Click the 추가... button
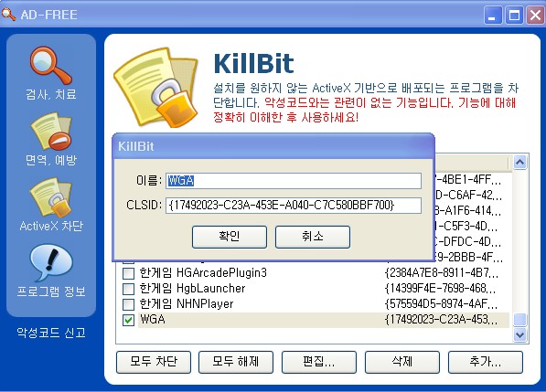 point(486,362)
